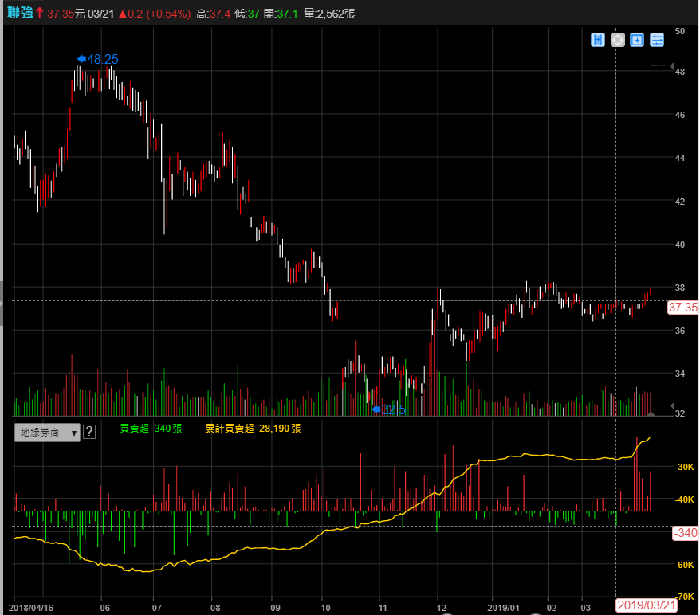
Task: Open chart settings sliders icon
Action: pyautogui.click(x=657, y=40)
